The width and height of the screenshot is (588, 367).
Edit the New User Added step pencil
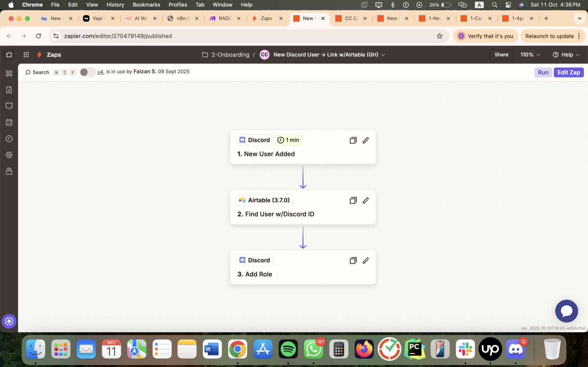tap(366, 140)
